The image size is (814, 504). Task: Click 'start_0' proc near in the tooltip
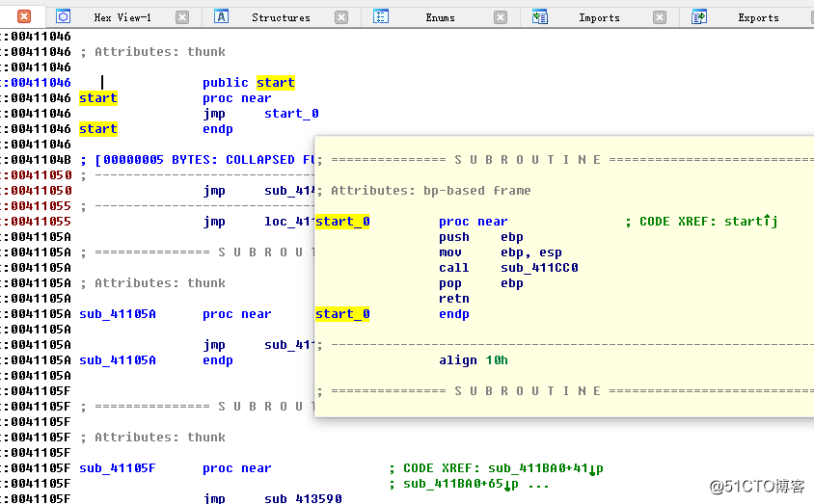coord(342,222)
